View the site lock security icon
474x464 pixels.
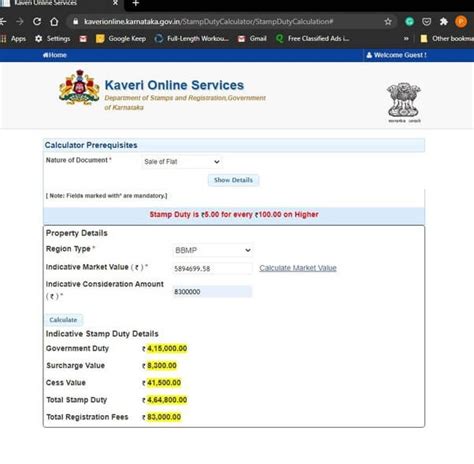[76, 22]
